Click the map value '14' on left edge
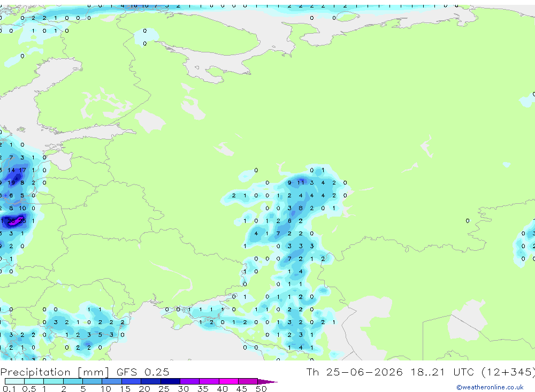 click(x=11, y=170)
